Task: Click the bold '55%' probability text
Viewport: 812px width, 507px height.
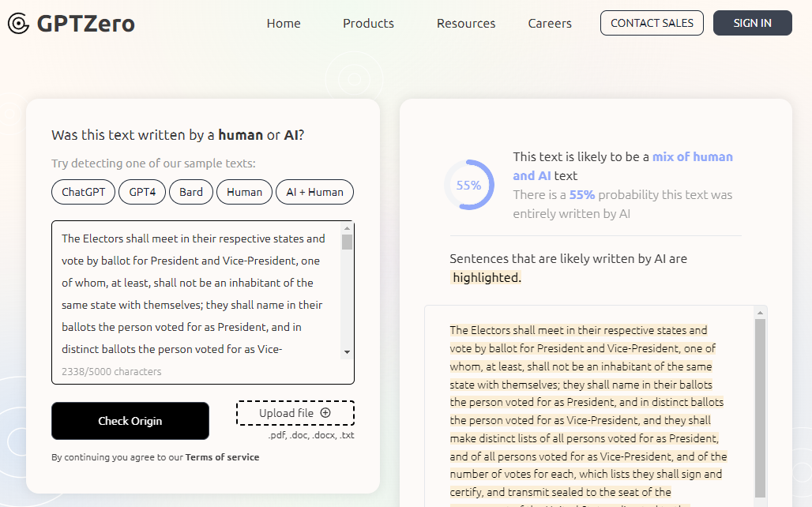Action: point(582,195)
